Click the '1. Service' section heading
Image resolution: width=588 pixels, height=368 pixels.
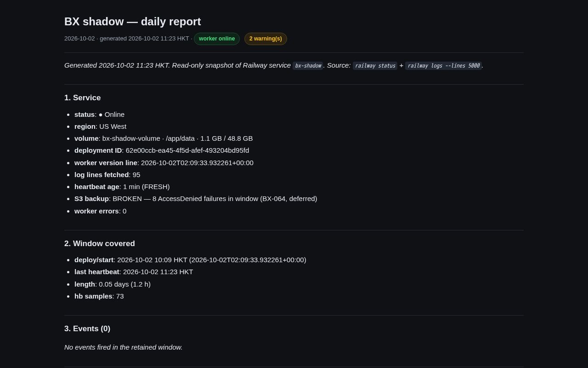point(83,98)
